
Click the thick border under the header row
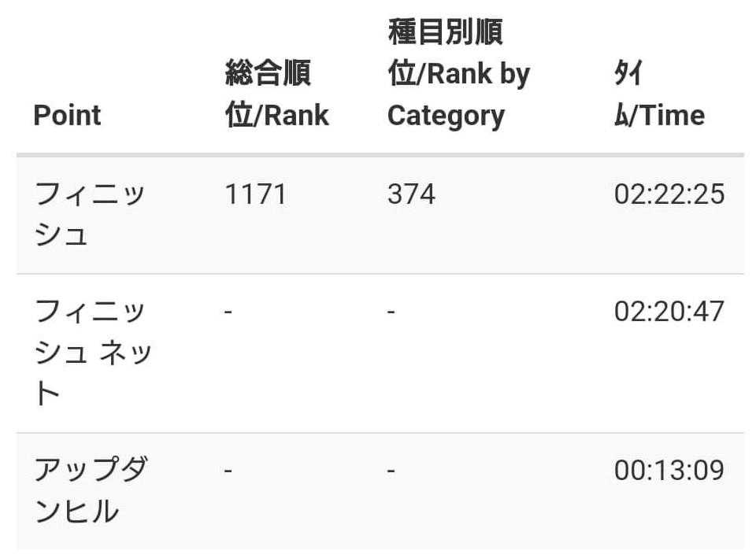pos(380,154)
